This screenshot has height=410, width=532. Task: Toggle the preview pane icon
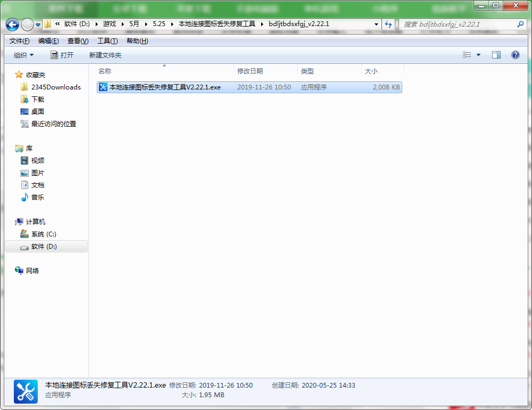[x=496, y=55]
